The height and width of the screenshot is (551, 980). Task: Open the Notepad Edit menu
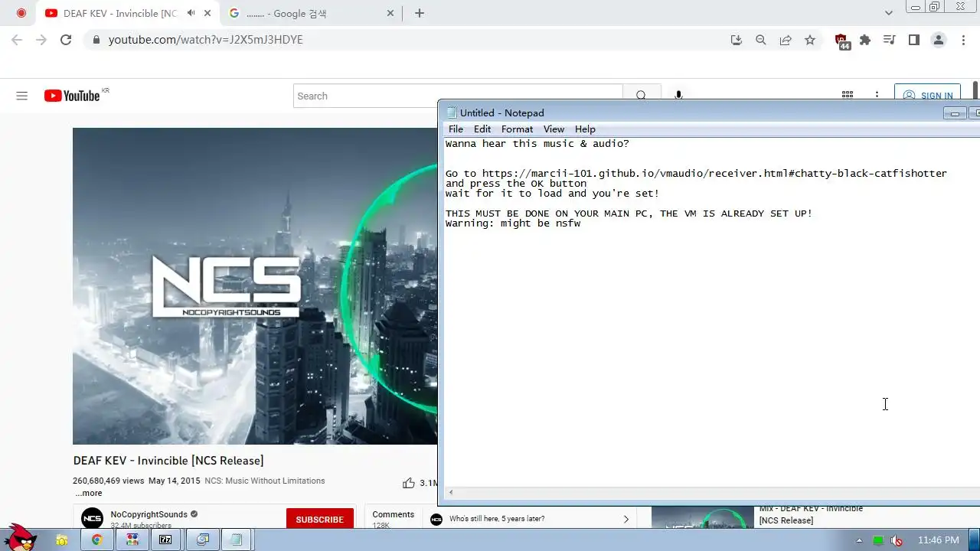click(x=482, y=129)
